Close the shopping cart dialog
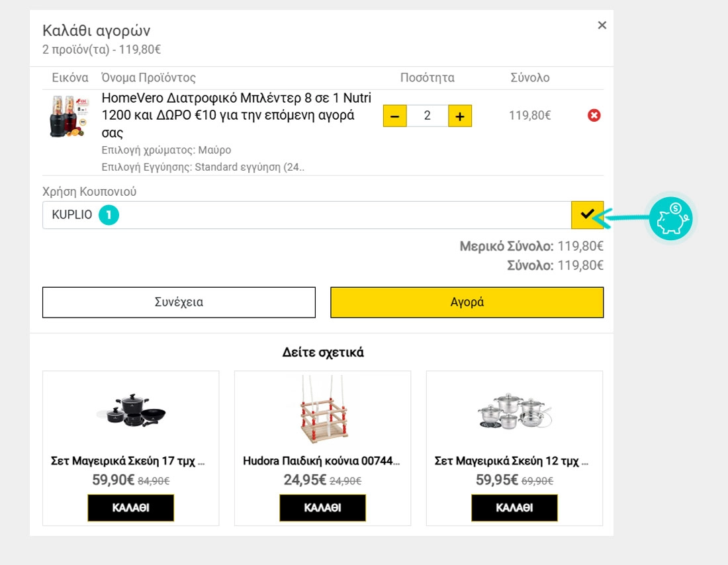 pyautogui.click(x=602, y=25)
